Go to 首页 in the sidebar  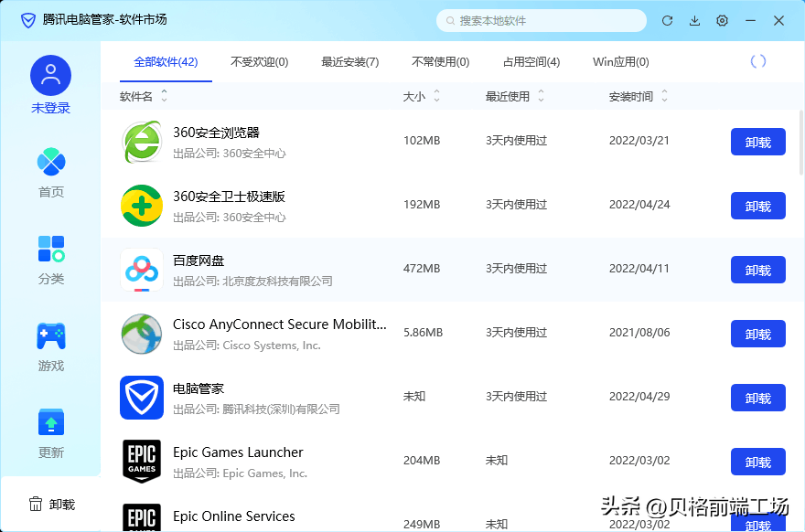point(51,173)
